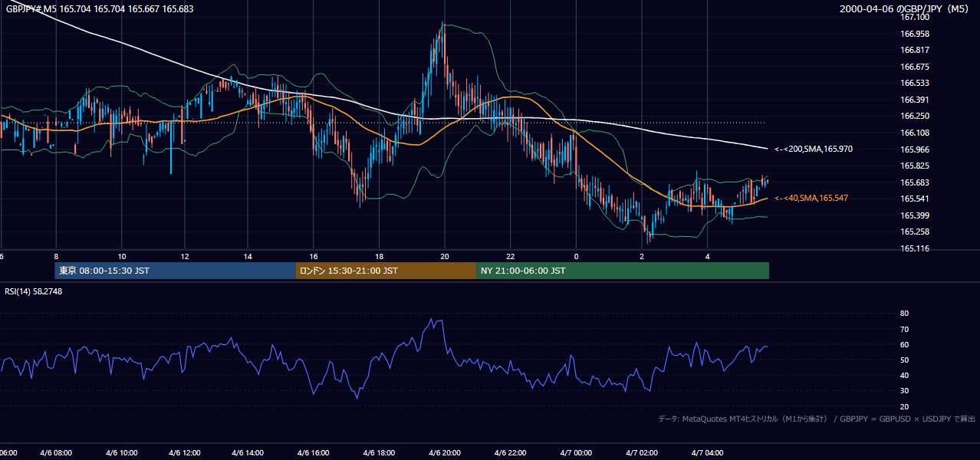
Task: Click the 165.541 price axis label
Action: click(915, 199)
